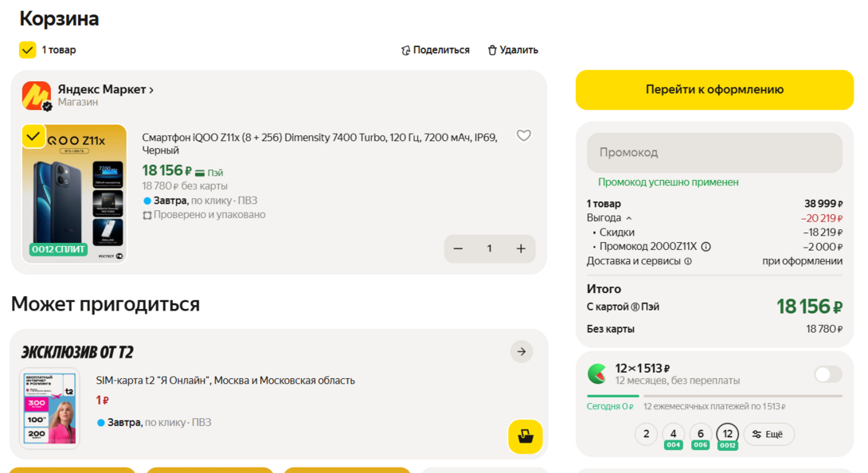Screen dimensions: 868x473
Task: Add iQOO Z11x to favorites heart
Action: click(524, 135)
